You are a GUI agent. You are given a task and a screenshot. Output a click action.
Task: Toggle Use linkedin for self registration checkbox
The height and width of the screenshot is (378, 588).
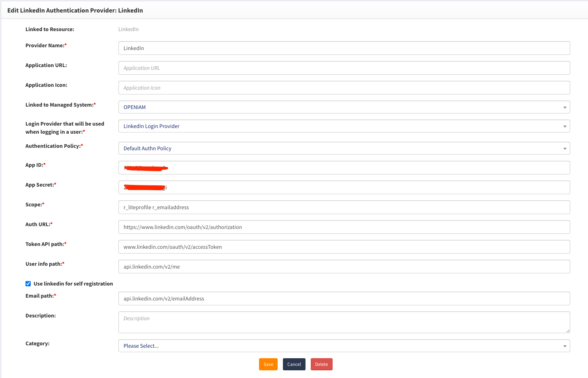pyautogui.click(x=28, y=283)
